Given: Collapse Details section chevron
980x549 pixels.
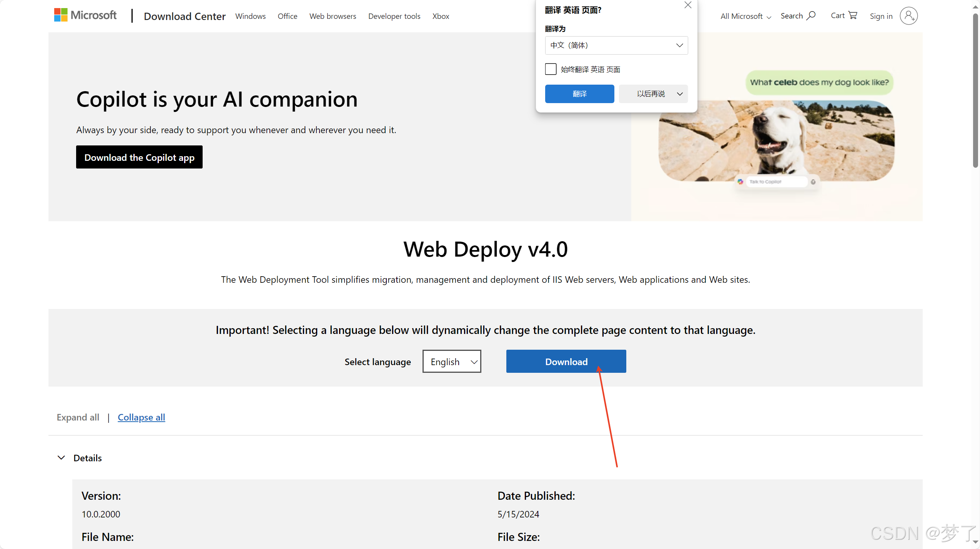Looking at the screenshot, I should 61,458.
